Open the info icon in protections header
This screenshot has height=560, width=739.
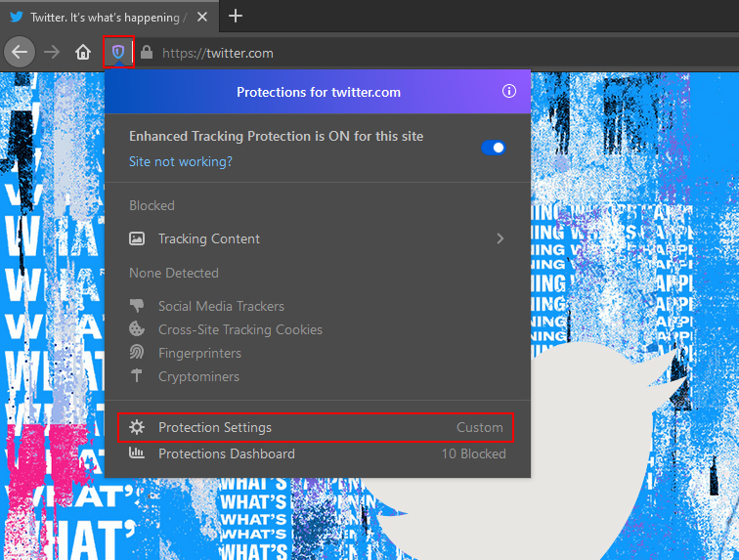[x=509, y=91]
